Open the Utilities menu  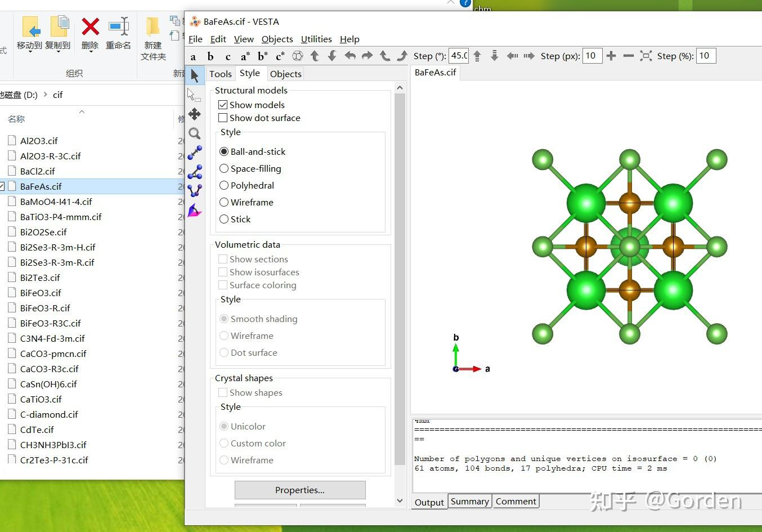tap(316, 39)
